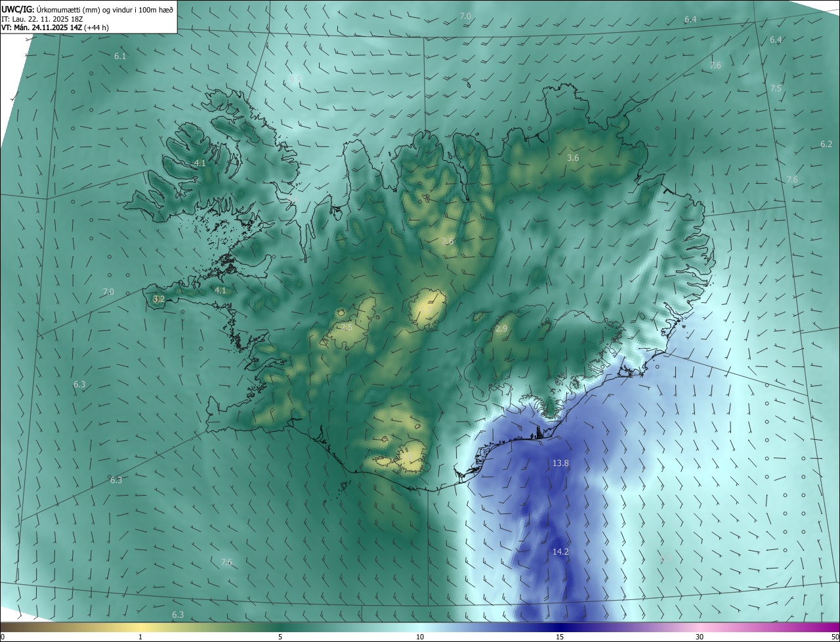840x642 pixels.
Task: Click the 1 tick on the colour scale
Action: pos(140,637)
